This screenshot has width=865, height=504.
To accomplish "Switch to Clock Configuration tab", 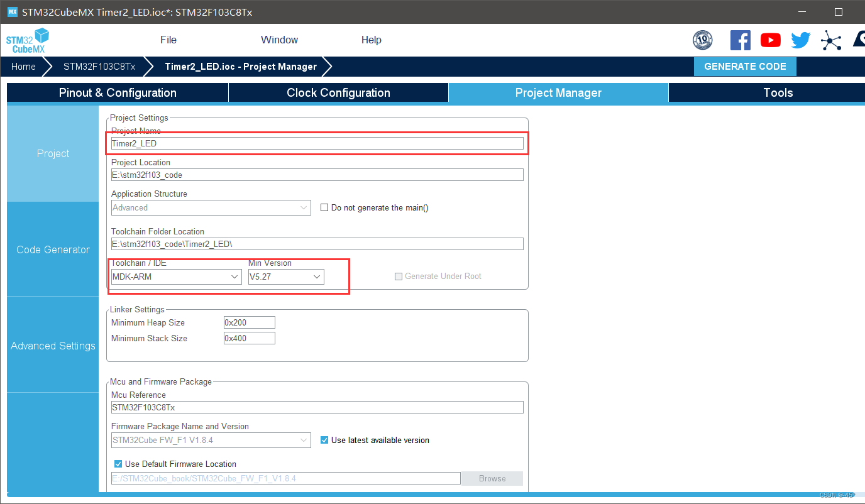I will click(x=338, y=92).
